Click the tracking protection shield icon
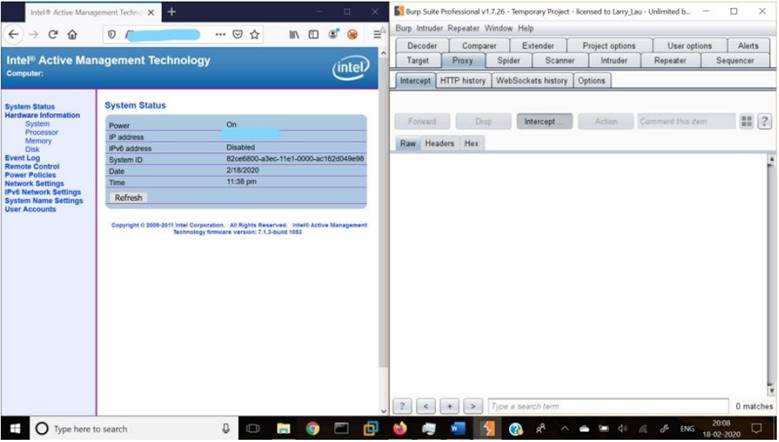Screen dimensions: 779x442 tap(112, 34)
